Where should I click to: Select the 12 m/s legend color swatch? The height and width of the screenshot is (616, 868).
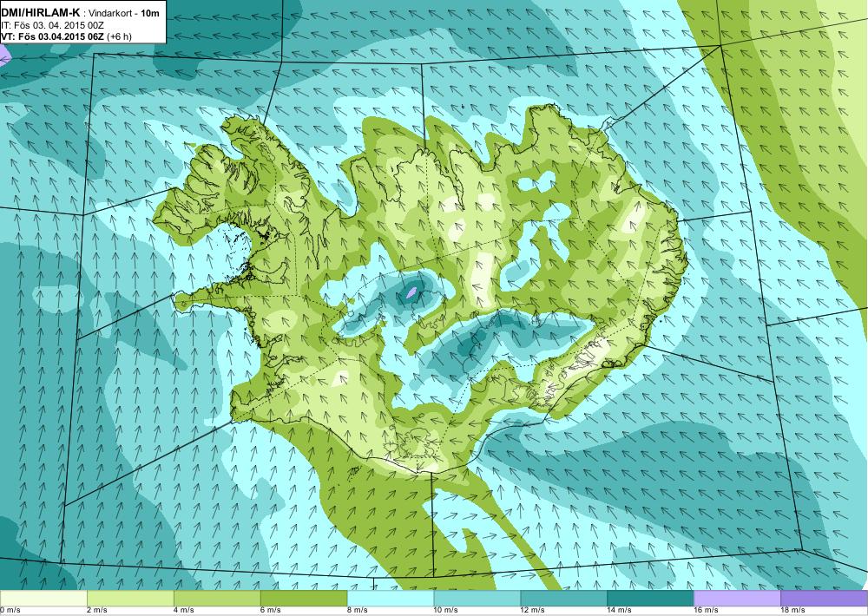pyautogui.click(x=564, y=599)
